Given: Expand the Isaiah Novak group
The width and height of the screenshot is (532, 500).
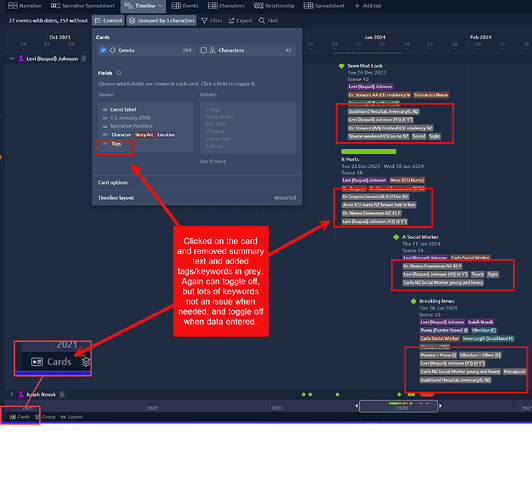Looking at the screenshot, I should click(12, 394).
